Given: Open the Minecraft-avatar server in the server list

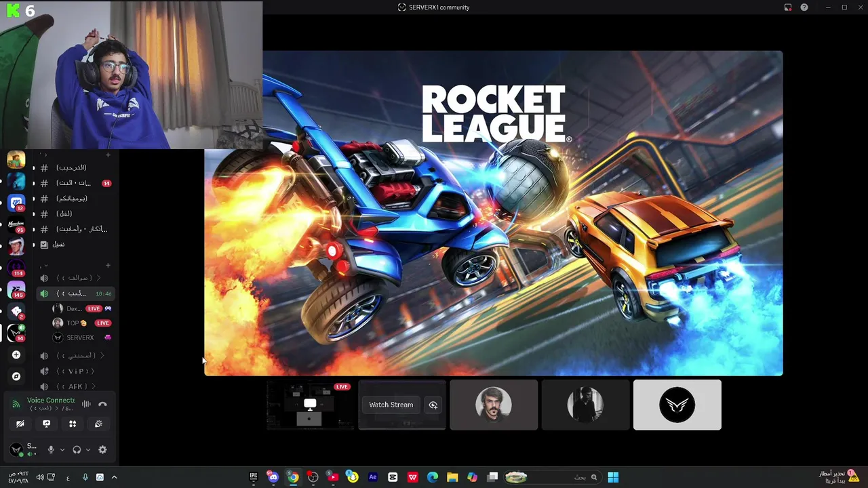Looking at the screenshot, I should 16,160.
